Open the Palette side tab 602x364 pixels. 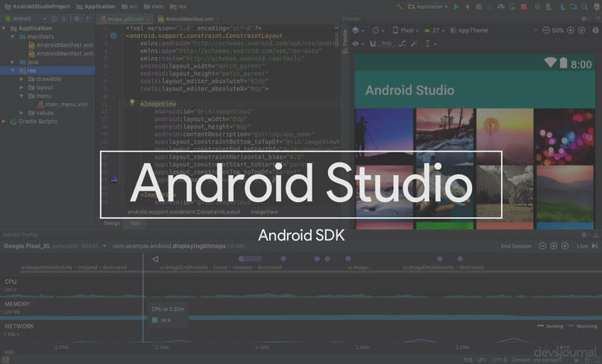point(345,37)
